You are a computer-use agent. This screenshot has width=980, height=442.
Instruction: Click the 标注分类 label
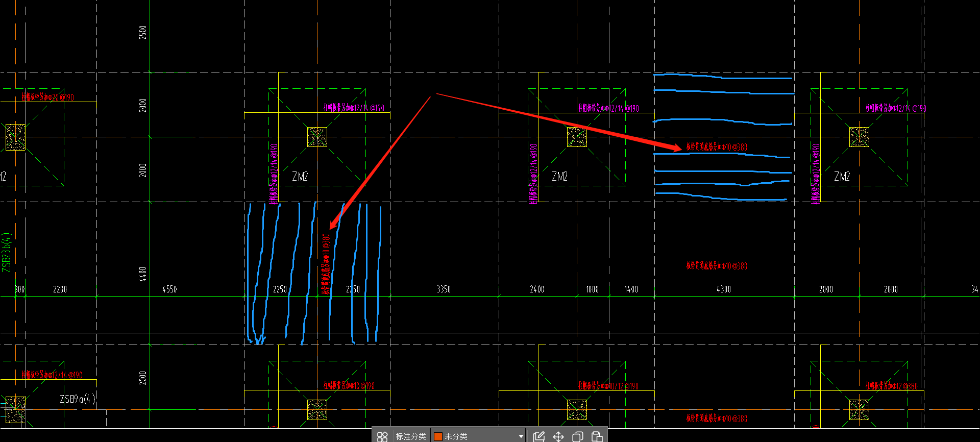point(411,436)
